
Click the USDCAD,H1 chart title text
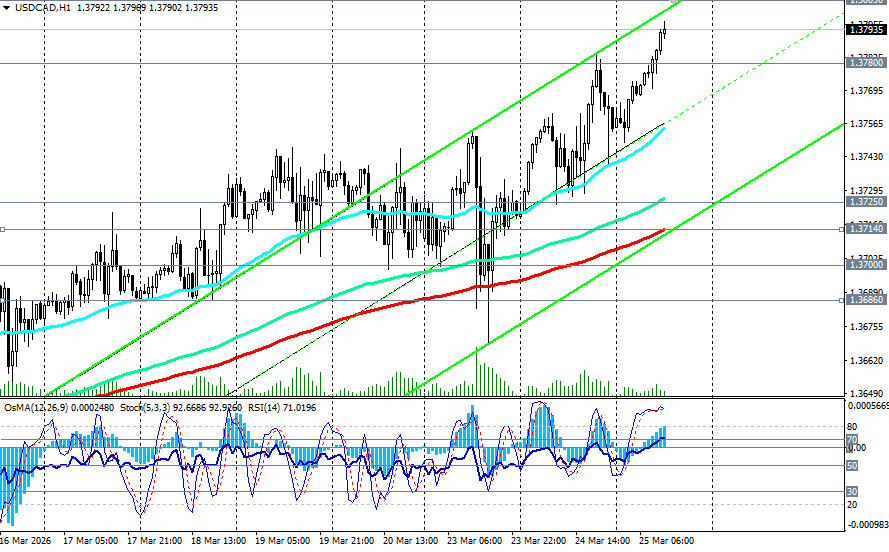pos(43,8)
